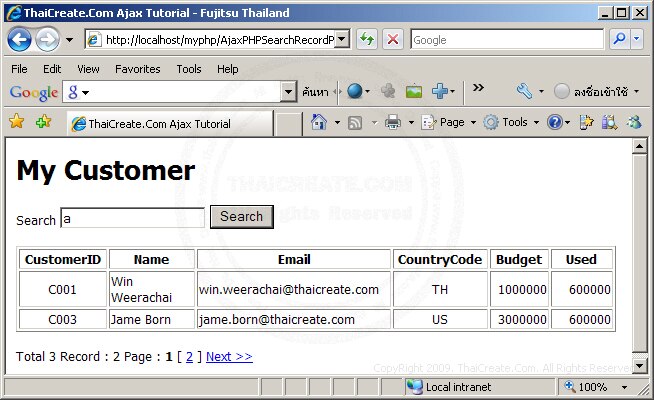This screenshot has height=400, width=654.
Task: Click the 3000000 budget cell
Action: pos(519,319)
